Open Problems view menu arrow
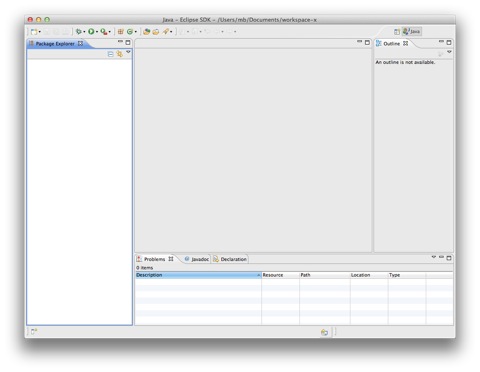 (434, 257)
